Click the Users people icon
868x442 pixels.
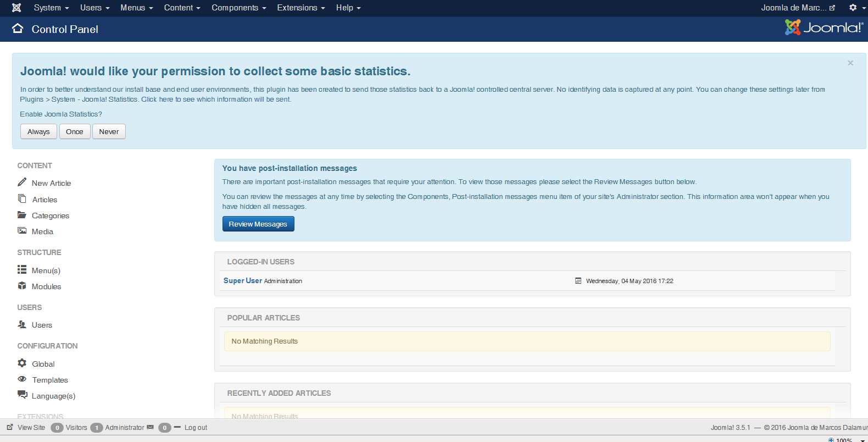[x=22, y=324]
